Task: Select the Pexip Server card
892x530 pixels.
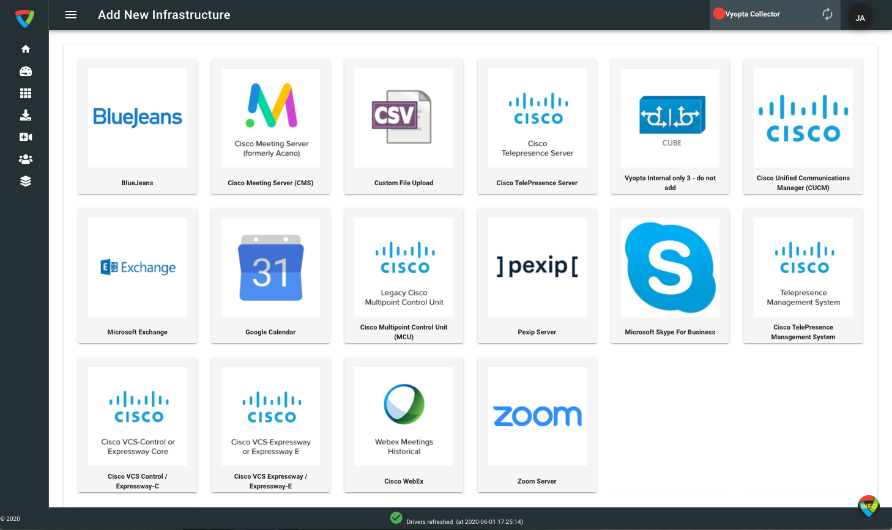Action: (x=537, y=276)
